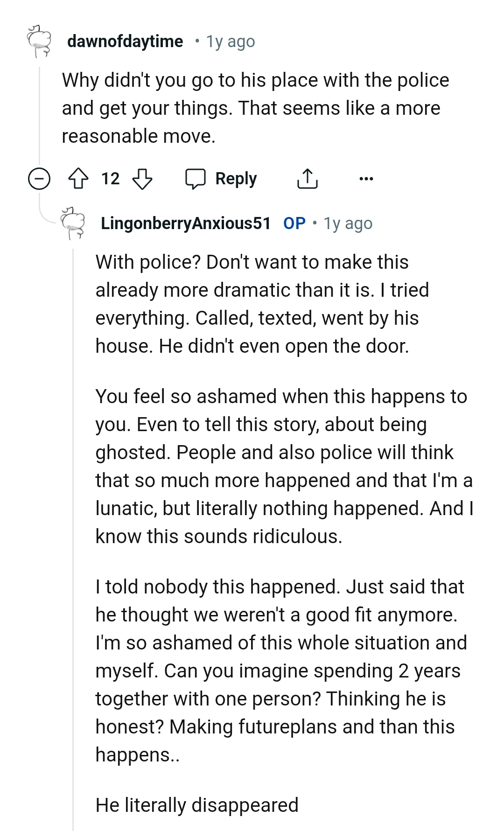This screenshot has height=831, width=504.
Task: Click the 1y ago timestamp on OP's reply
Action: pos(348,223)
